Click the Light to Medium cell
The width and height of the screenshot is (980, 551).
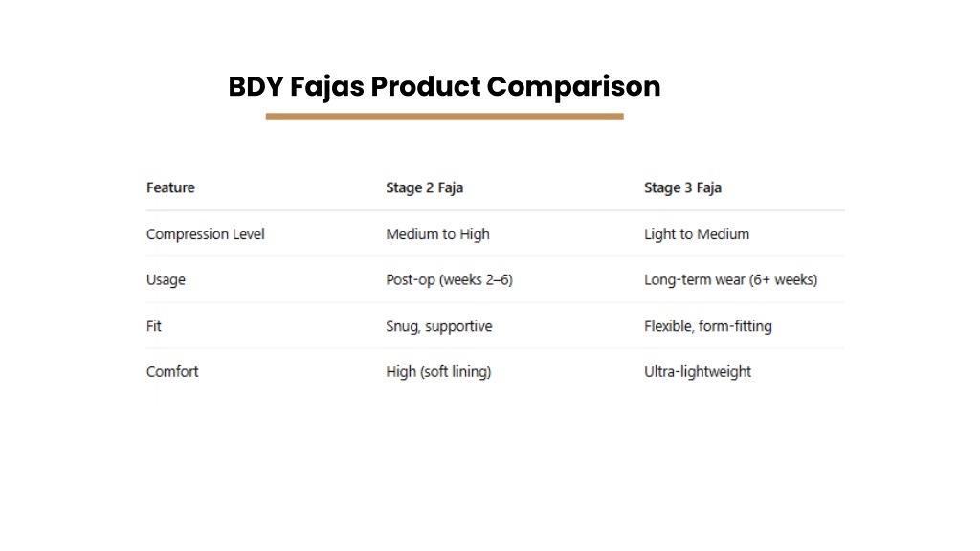click(x=697, y=234)
